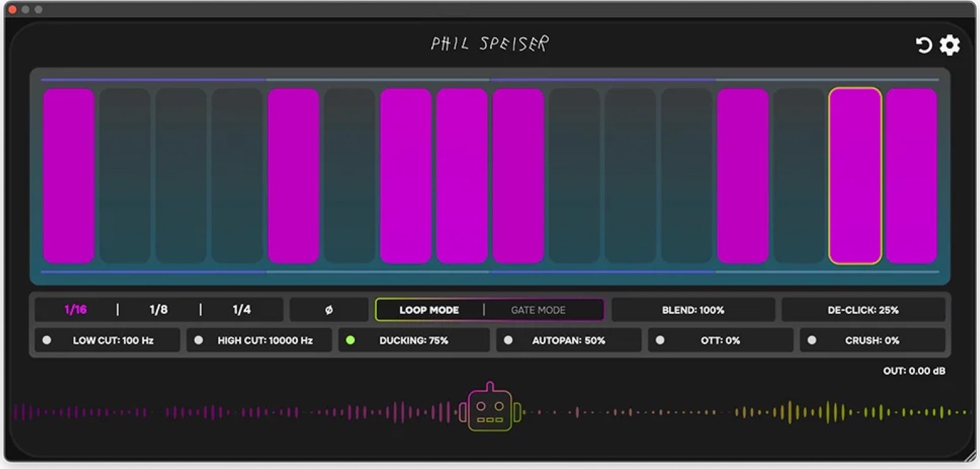The width and height of the screenshot is (980, 469).
Task: Activate sequencer step 3 pad
Action: tap(181, 175)
